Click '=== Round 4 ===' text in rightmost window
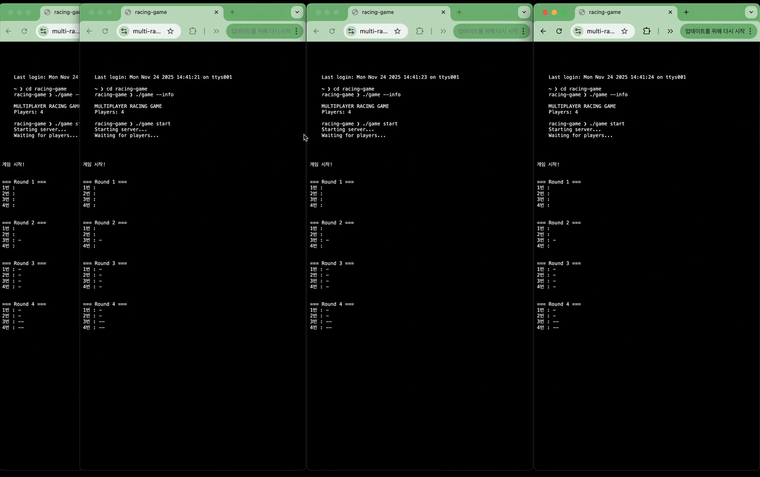The height and width of the screenshot is (477, 760). tap(559, 304)
